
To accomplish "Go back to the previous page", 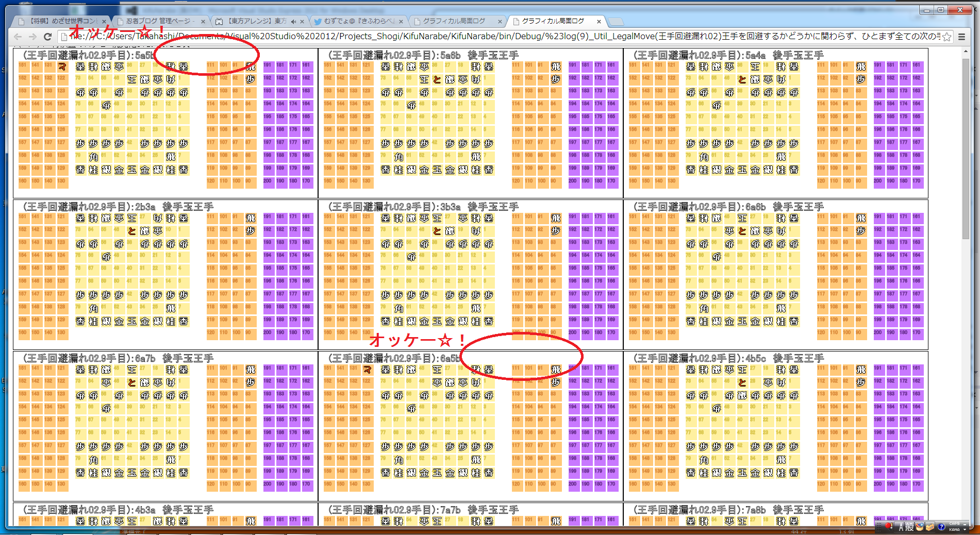I will pos(18,37).
